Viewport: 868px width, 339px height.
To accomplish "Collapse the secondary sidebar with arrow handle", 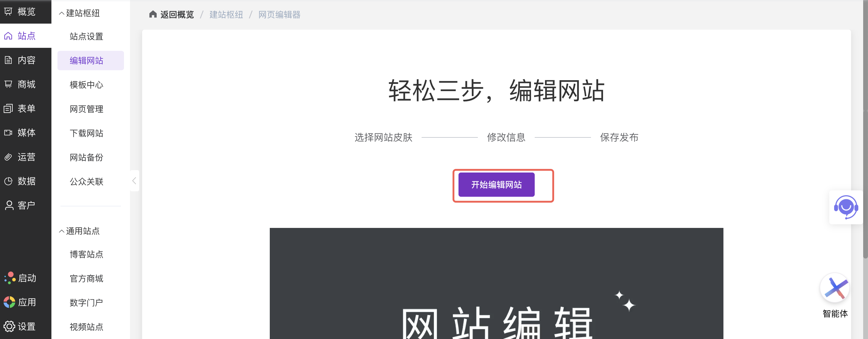I will 135,181.
